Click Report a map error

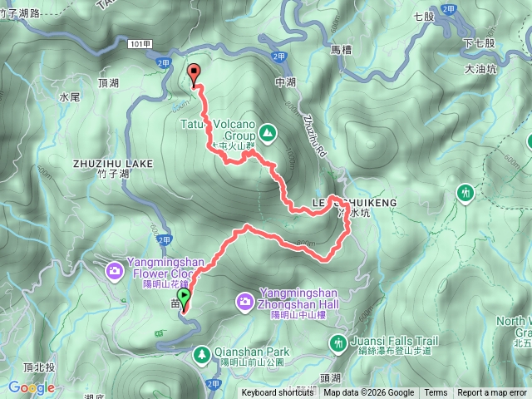coord(492,392)
